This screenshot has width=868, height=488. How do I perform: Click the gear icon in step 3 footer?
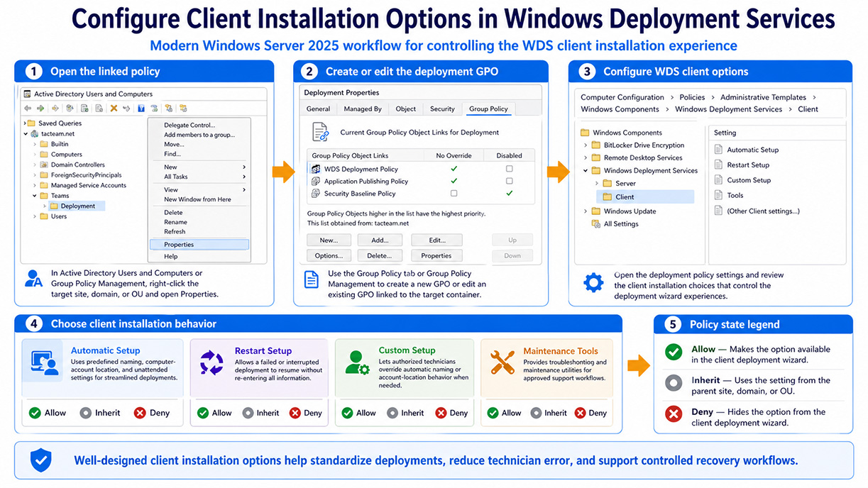[x=593, y=282]
